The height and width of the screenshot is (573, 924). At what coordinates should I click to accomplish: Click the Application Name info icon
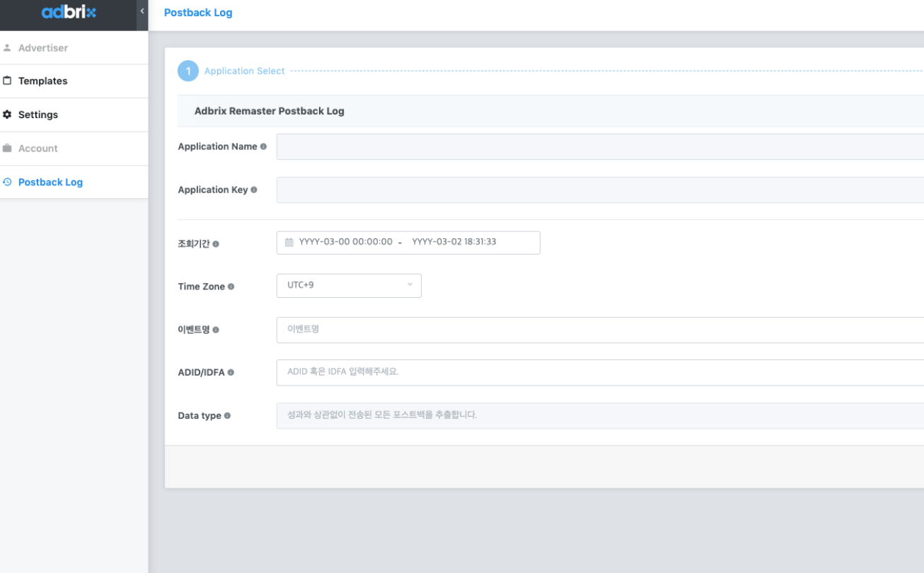pos(264,146)
